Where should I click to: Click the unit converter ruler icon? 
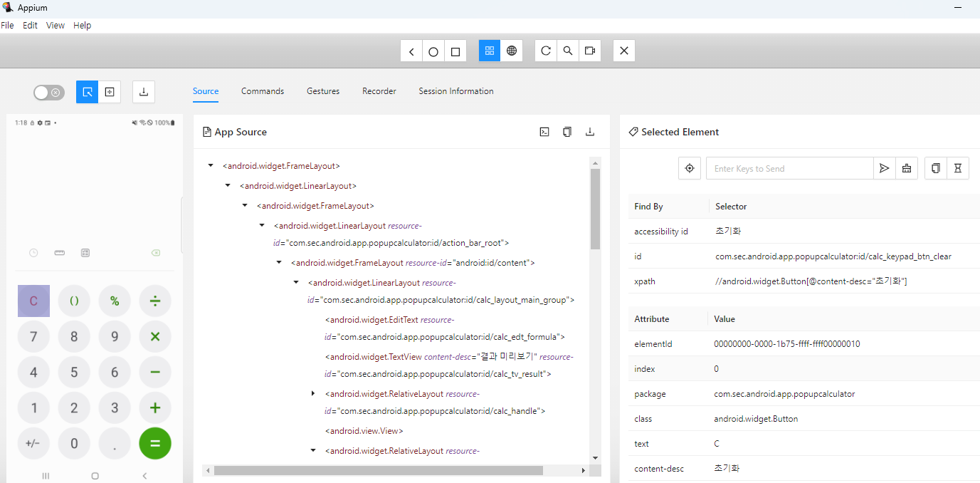[60, 253]
